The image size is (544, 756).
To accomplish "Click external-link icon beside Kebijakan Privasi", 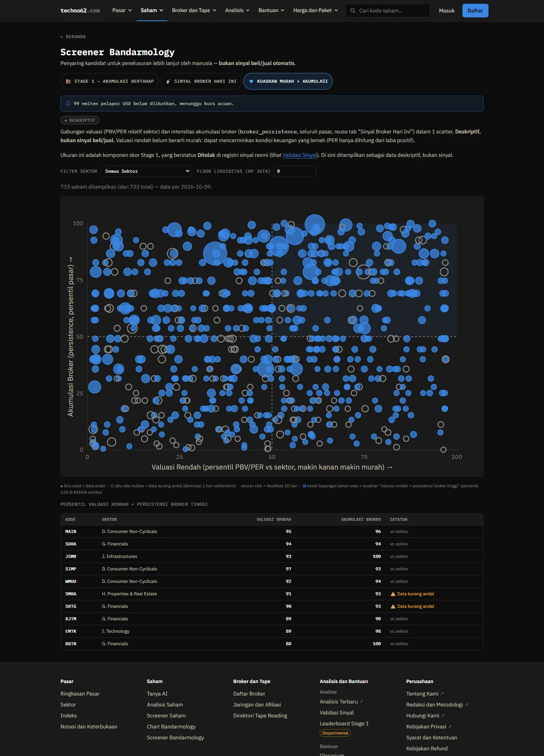I will [x=450, y=727].
